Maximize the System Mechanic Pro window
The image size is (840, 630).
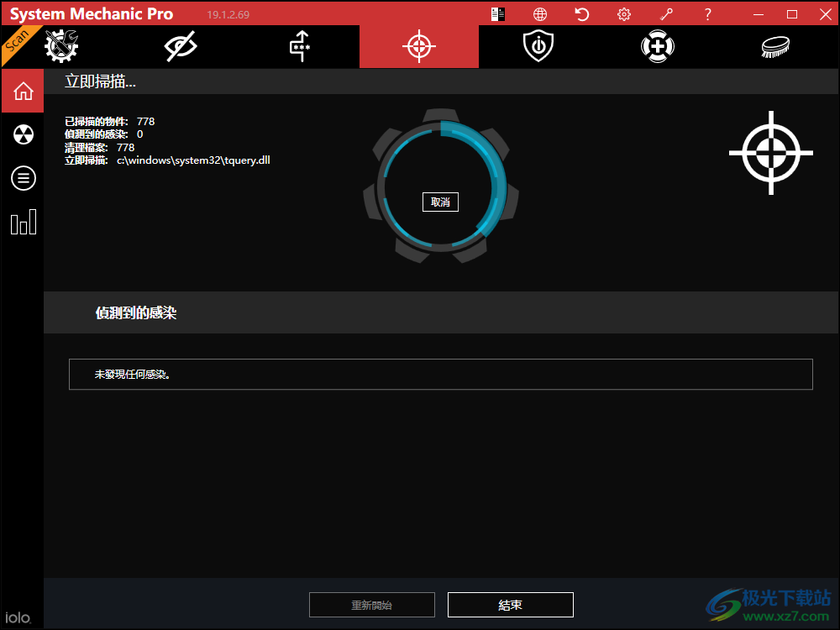[x=792, y=14]
